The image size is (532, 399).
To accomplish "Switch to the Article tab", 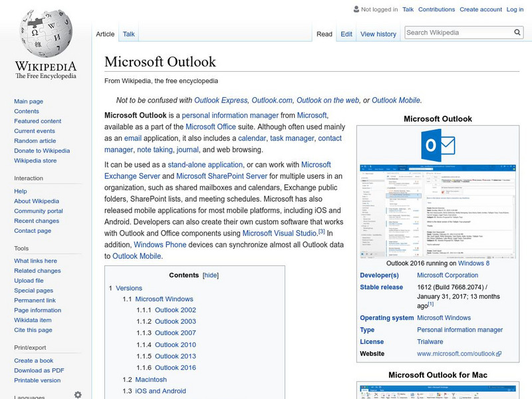I will tap(105, 34).
